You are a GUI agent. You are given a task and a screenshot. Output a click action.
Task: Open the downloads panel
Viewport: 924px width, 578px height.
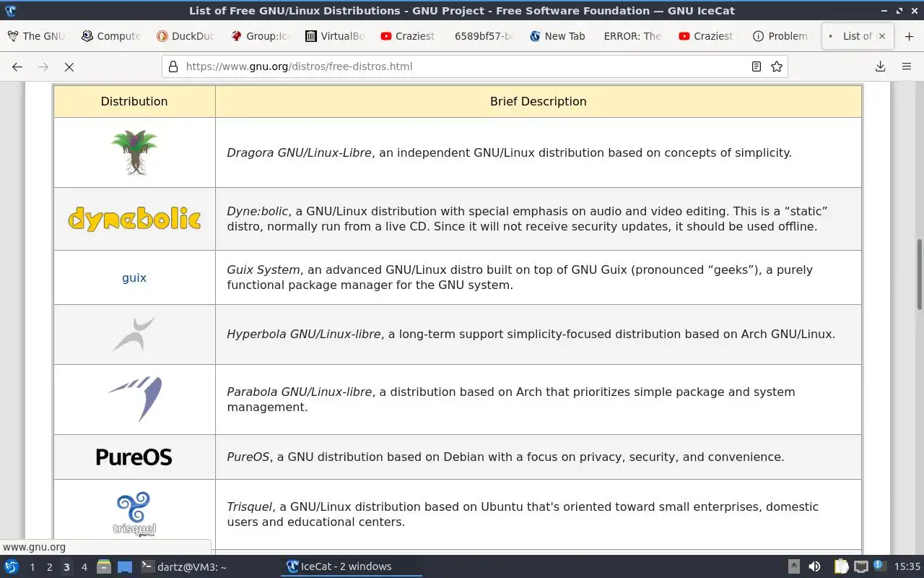pos(880,66)
